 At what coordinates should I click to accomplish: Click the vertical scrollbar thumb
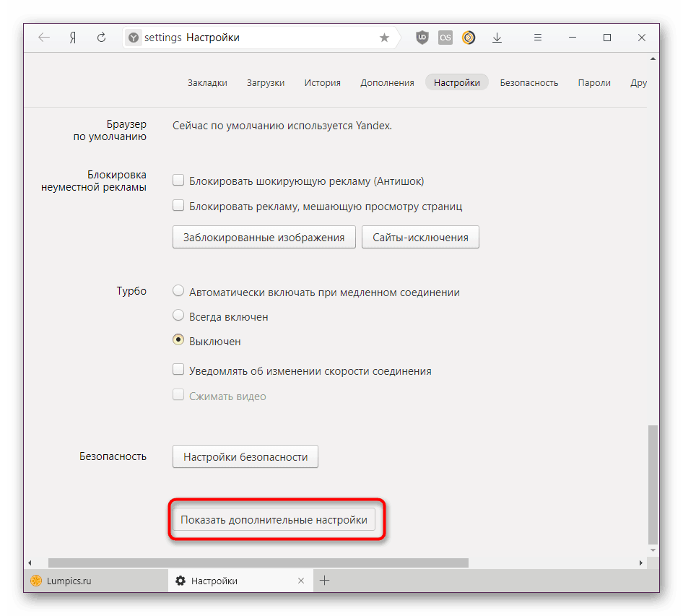point(653,485)
